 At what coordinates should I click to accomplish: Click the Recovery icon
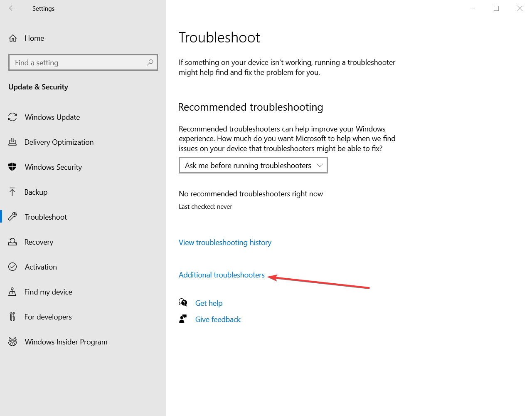12,242
